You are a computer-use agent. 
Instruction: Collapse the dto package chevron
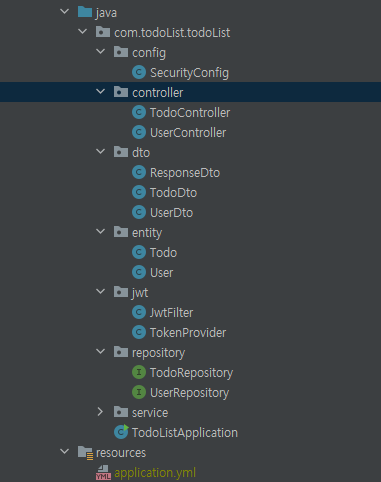point(100,152)
